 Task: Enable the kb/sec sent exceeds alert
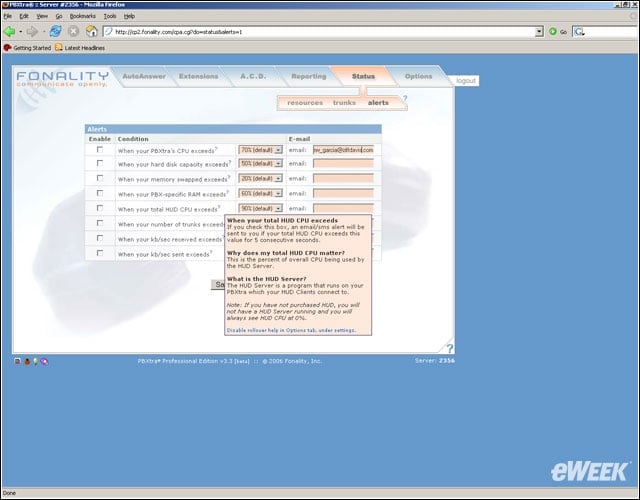[x=100, y=253]
